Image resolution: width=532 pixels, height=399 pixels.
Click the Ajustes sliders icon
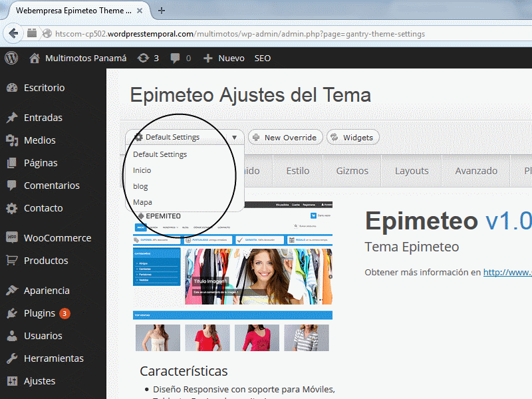tap(12, 381)
